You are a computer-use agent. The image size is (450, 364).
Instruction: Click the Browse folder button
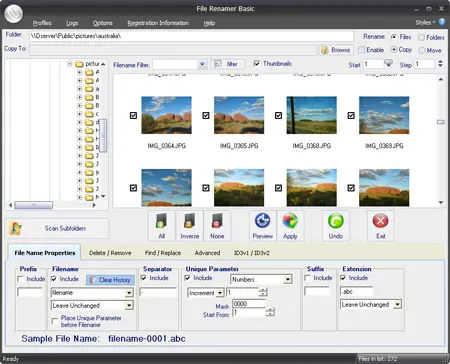pos(336,50)
